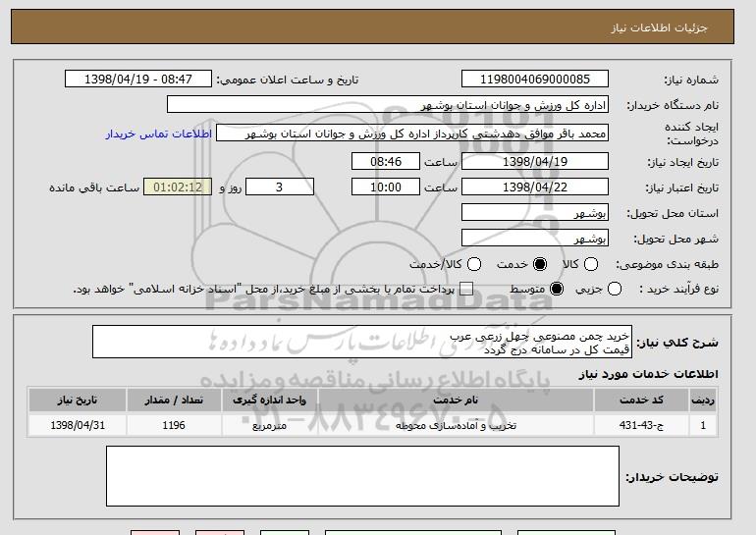The width and height of the screenshot is (756, 535).
Task: Click the ردیف column header
Action: click(703, 401)
